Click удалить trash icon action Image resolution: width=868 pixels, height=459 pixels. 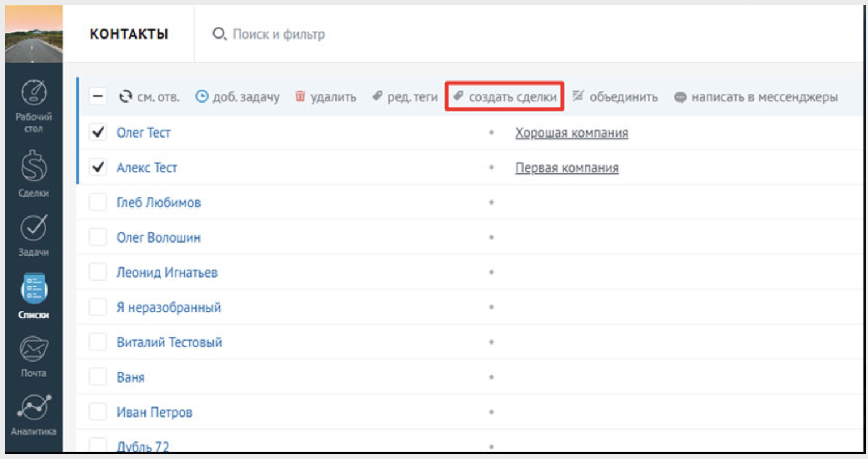tap(326, 97)
